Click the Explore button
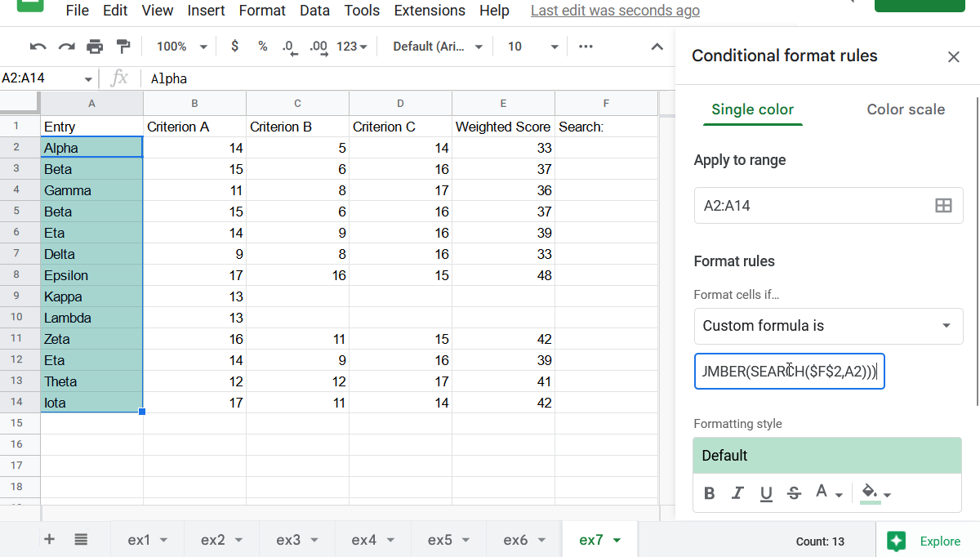This screenshot has width=980, height=557. [x=928, y=541]
